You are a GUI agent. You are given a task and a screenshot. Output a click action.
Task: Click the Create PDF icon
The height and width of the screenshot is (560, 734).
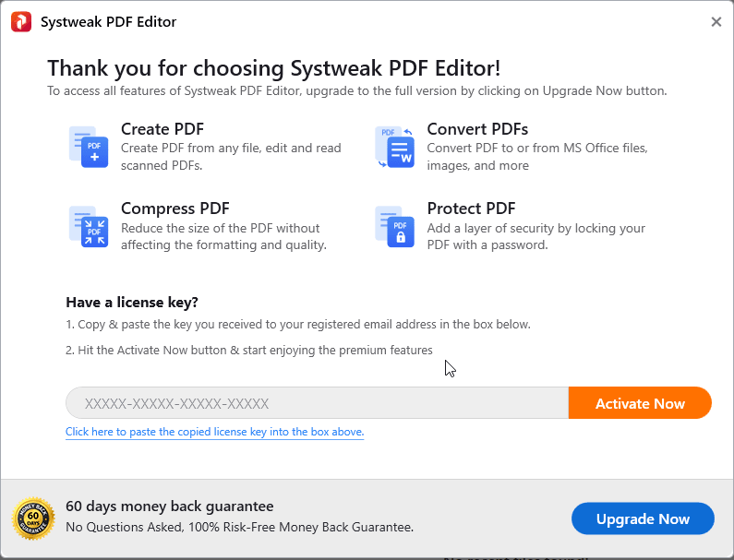pyautogui.click(x=89, y=147)
